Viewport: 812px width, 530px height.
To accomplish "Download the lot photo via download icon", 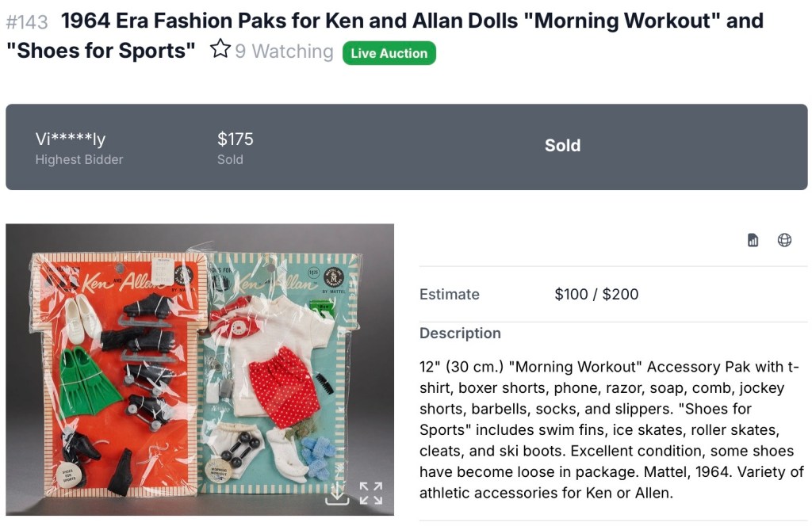I will tap(337, 493).
